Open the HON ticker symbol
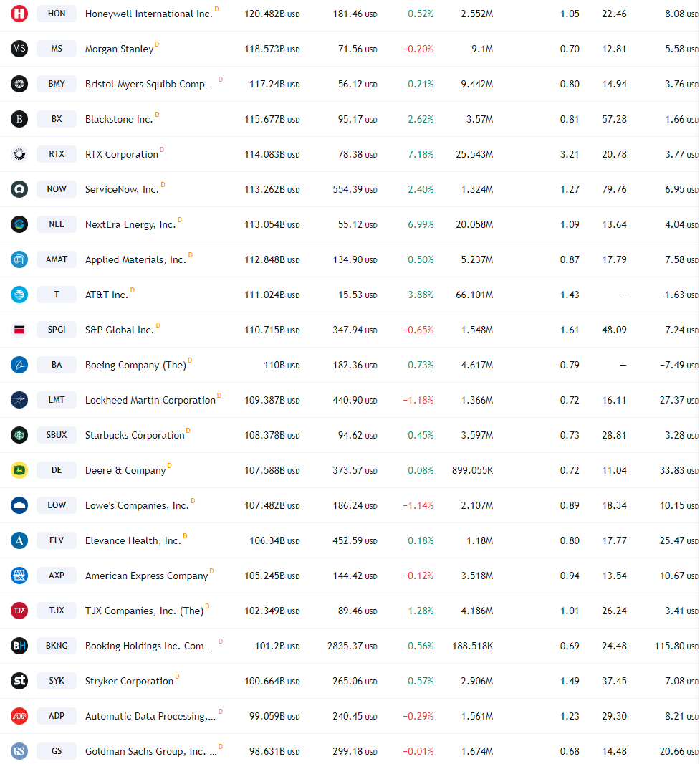The height and width of the screenshot is (764, 700). [x=57, y=14]
